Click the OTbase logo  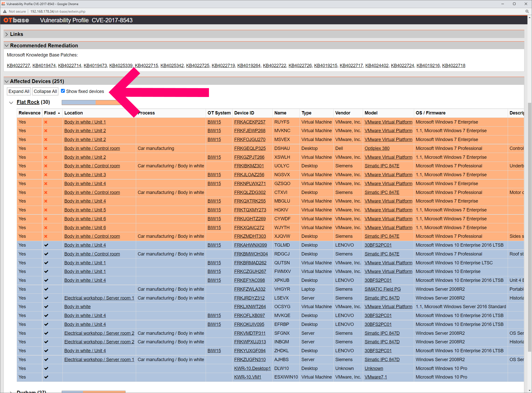click(16, 20)
